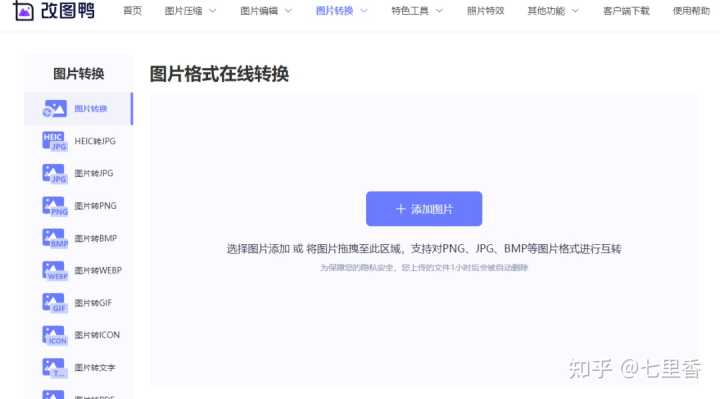Image resolution: width=720 pixels, height=399 pixels.
Task: Choose the 图片转JPG sidebar label
Action: click(94, 174)
